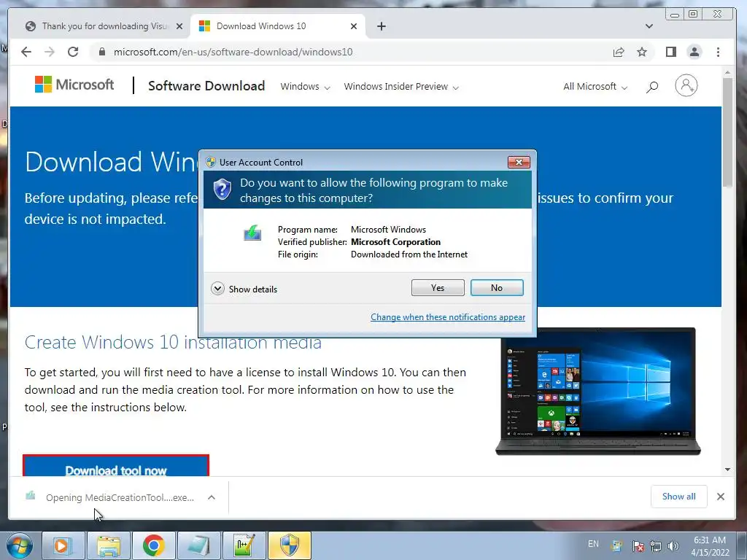Image resolution: width=747 pixels, height=560 pixels.
Task: Go back using Chrome back arrow
Action: [x=26, y=52]
